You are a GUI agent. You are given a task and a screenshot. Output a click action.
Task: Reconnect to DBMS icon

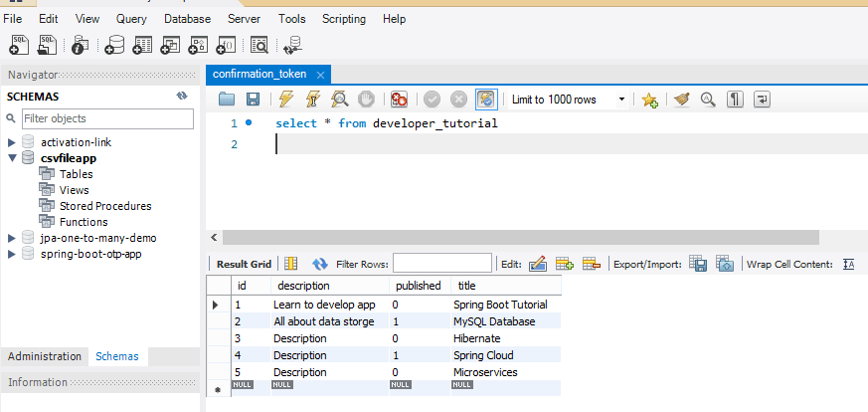(292, 45)
